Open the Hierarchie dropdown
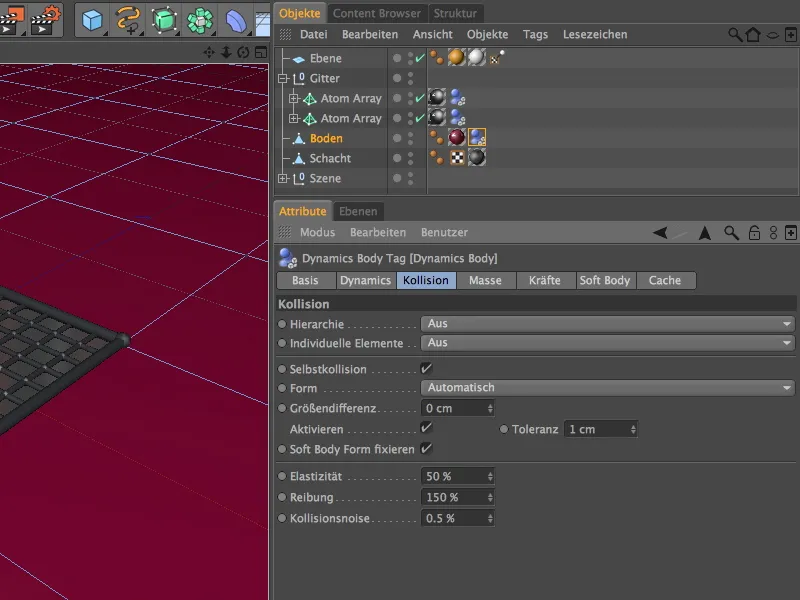 (x=607, y=323)
